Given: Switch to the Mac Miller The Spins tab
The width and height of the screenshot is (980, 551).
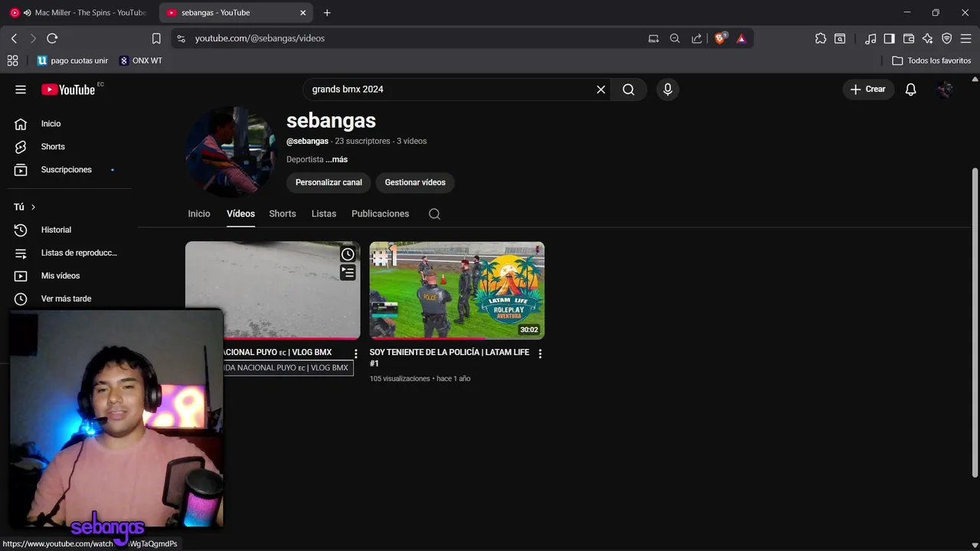Looking at the screenshot, I should pyautogui.click(x=78, y=13).
